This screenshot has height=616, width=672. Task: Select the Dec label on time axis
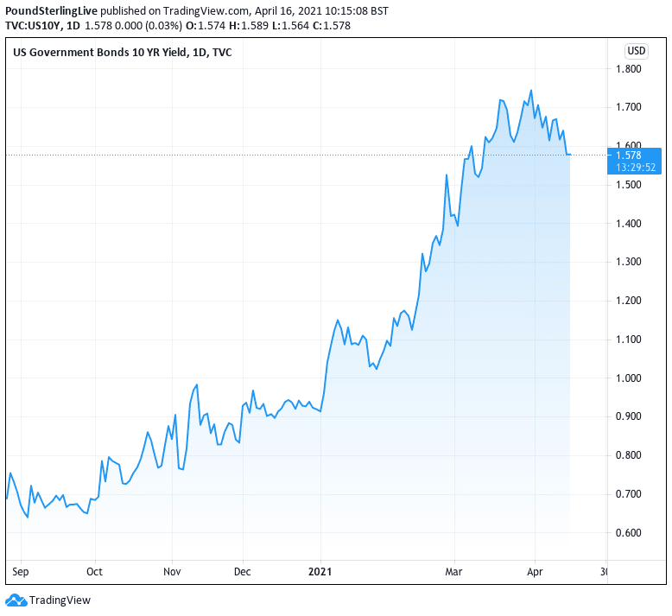(243, 571)
